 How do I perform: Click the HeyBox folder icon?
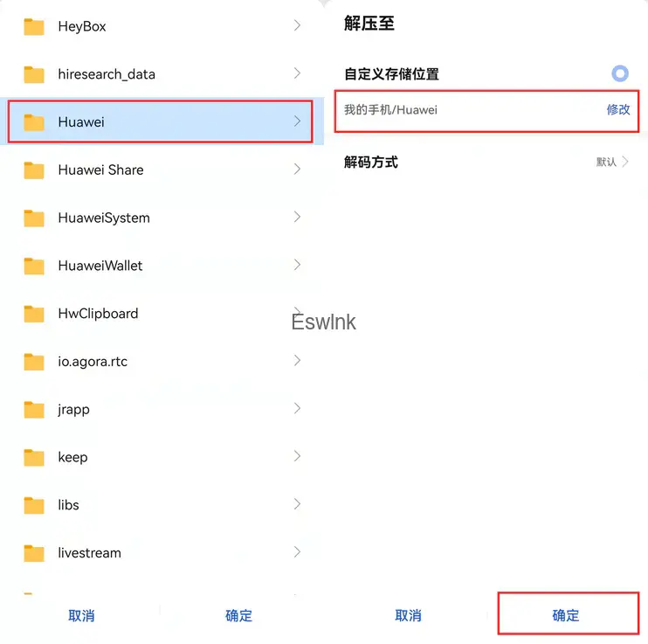[x=34, y=27]
